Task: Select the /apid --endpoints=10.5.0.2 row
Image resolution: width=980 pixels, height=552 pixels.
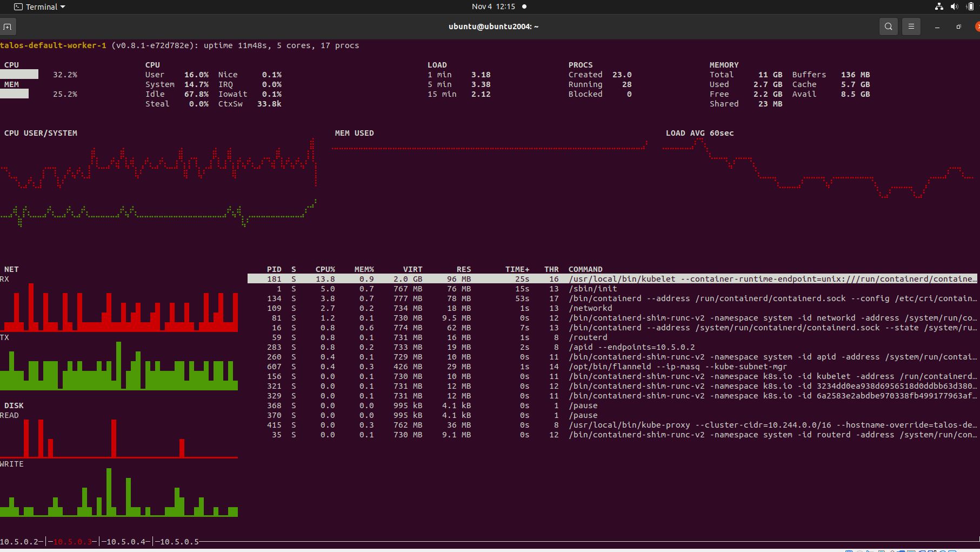Action: pos(612,347)
